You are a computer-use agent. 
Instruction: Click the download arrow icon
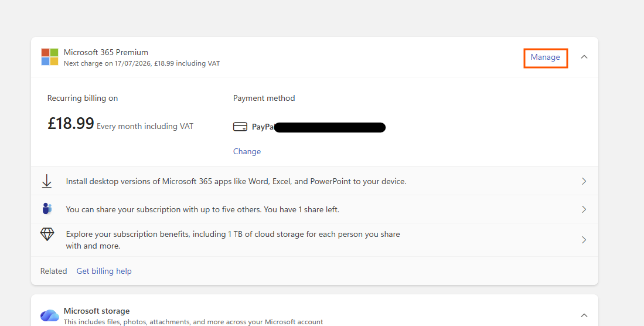coord(47,181)
